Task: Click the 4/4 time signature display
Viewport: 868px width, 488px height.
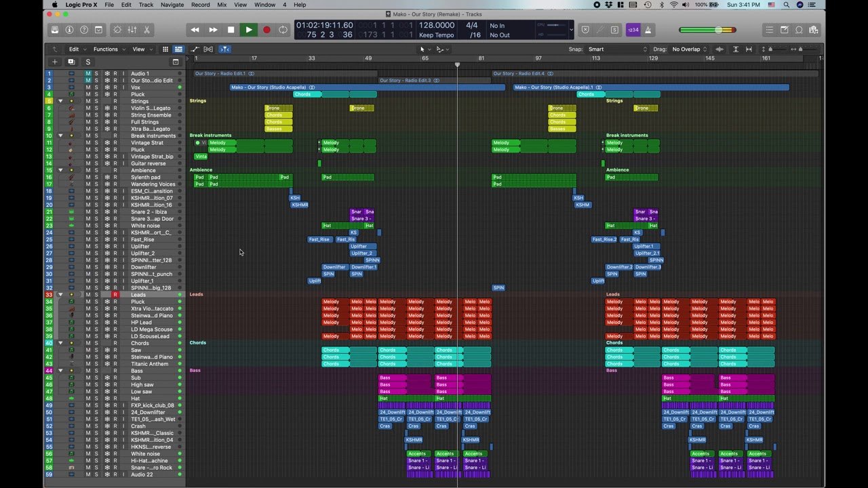Action: point(472,26)
